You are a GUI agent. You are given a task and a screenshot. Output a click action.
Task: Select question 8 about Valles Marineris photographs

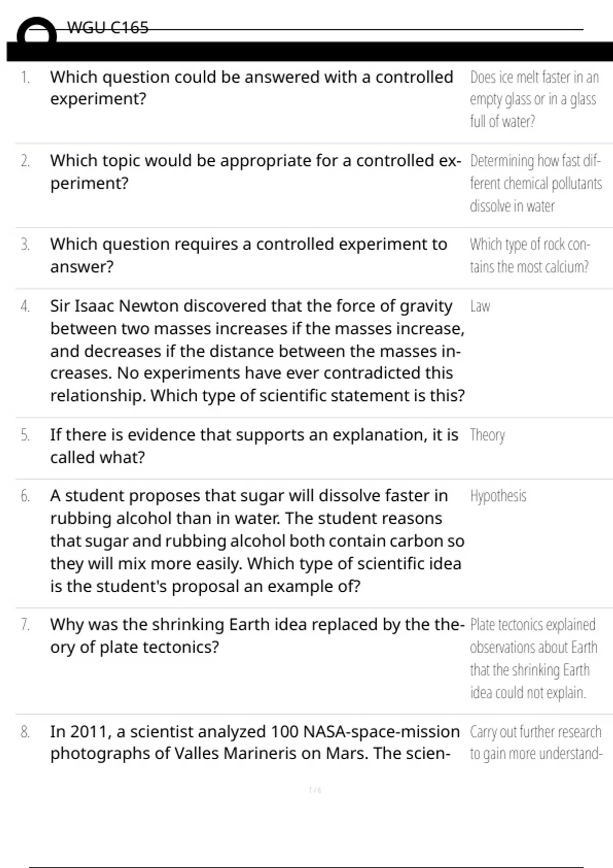click(255, 742)
